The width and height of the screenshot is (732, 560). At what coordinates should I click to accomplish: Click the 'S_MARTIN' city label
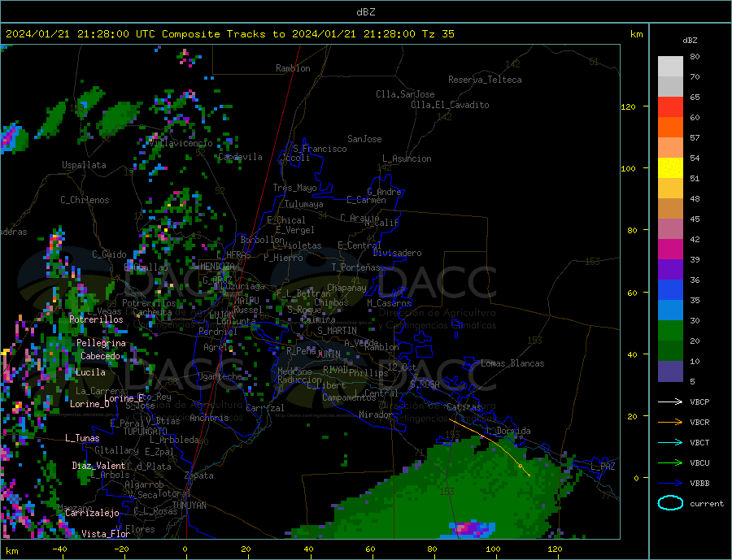click(x=337, y=331)
